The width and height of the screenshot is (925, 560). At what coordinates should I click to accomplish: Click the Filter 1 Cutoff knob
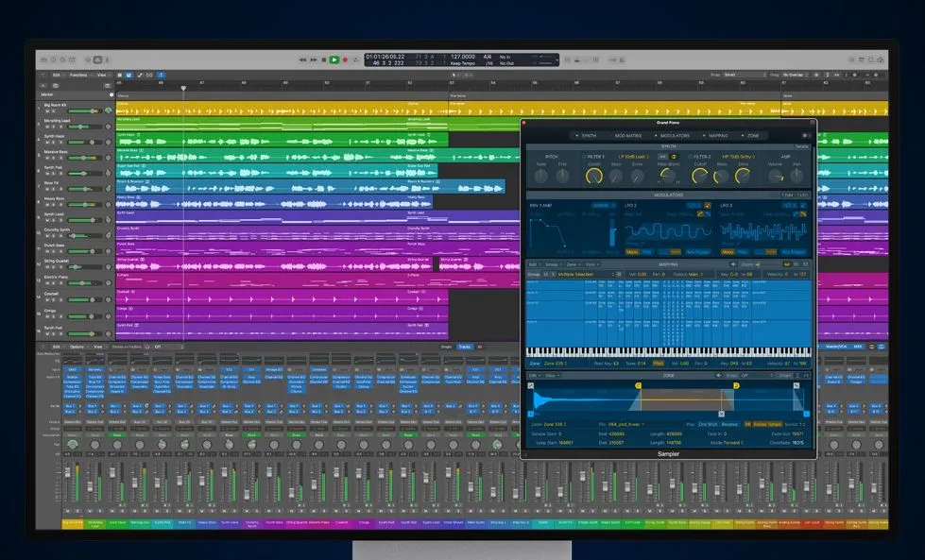tap(594, 176)
